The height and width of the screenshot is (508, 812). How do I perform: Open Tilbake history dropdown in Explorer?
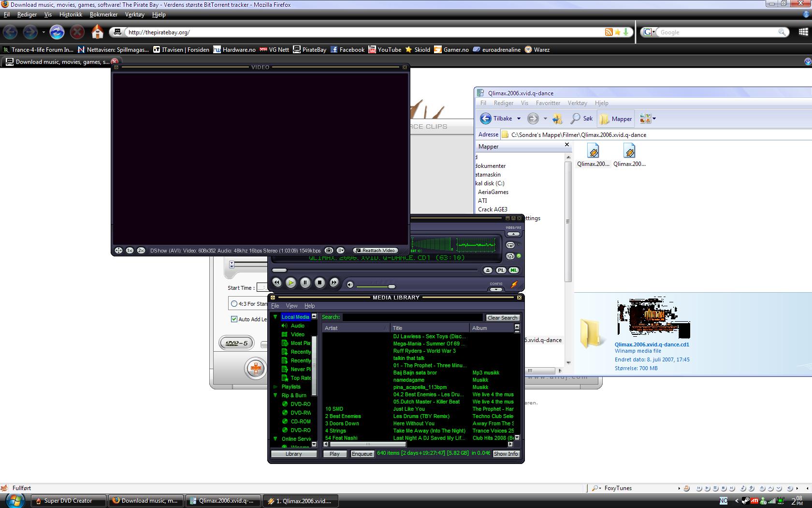tap(519, 119)
